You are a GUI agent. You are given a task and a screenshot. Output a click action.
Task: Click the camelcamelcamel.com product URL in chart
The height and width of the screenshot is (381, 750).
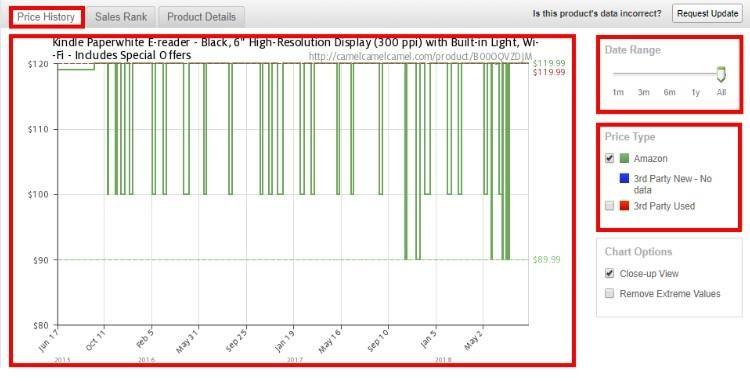coord(420,56)
